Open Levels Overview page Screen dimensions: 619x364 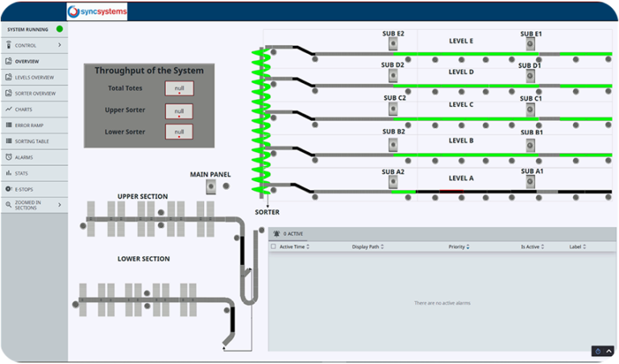pyautogui.click(x=35, y=77)
